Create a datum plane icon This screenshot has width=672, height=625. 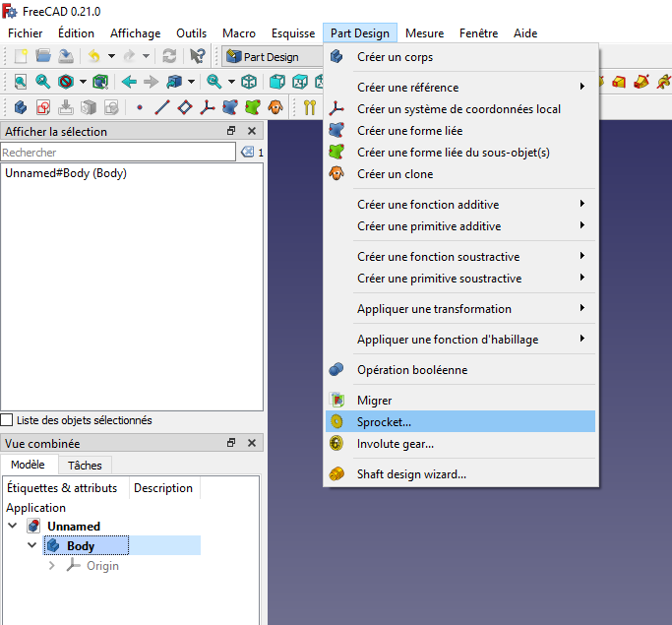coord(185,107)
